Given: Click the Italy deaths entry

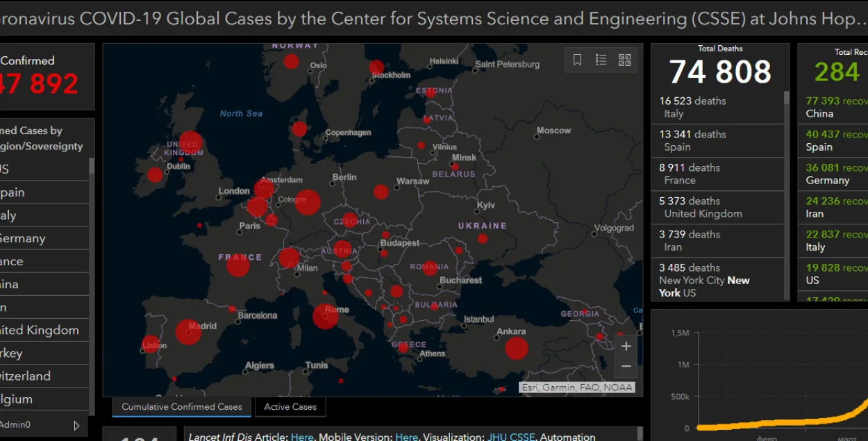Looking at the screenshot, I should tap(717, 107).
